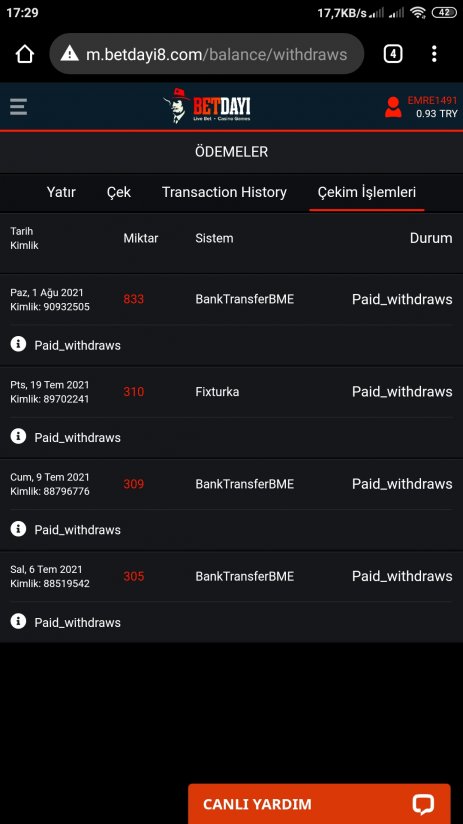
Task: Click the insecure-site warning triangle in address bar
Action: coord(69,54)
